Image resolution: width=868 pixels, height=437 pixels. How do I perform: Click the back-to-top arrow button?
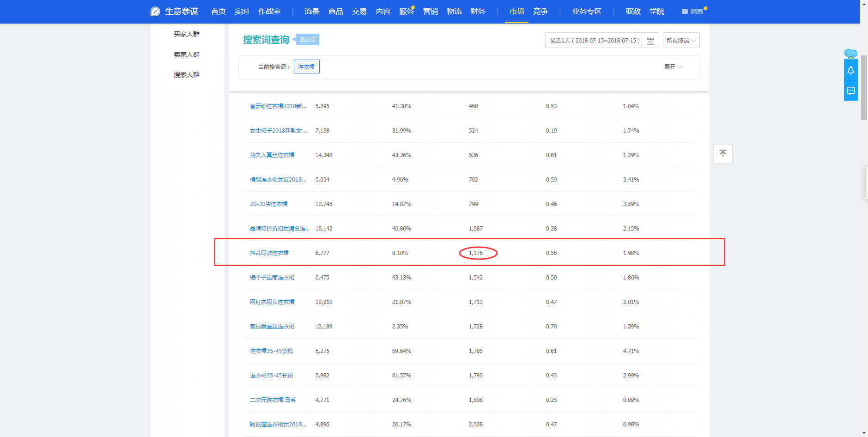pyautogui.click(x=723, y=154)
